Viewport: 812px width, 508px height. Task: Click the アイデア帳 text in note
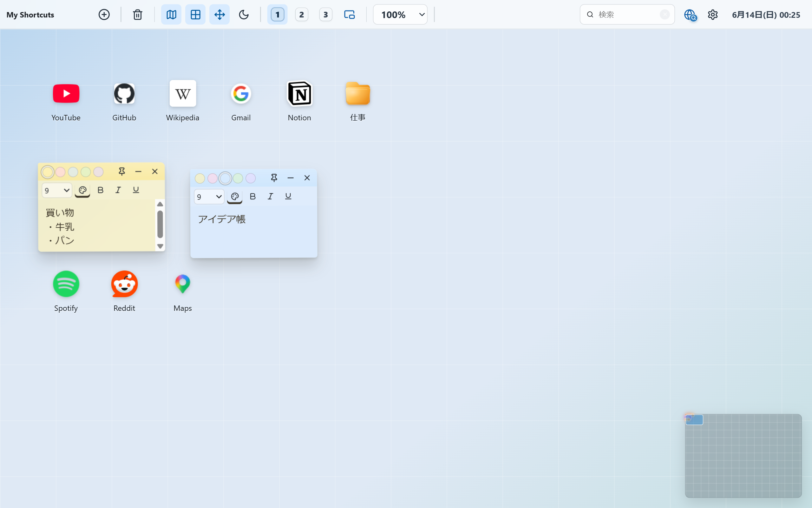tap(222, 219)
